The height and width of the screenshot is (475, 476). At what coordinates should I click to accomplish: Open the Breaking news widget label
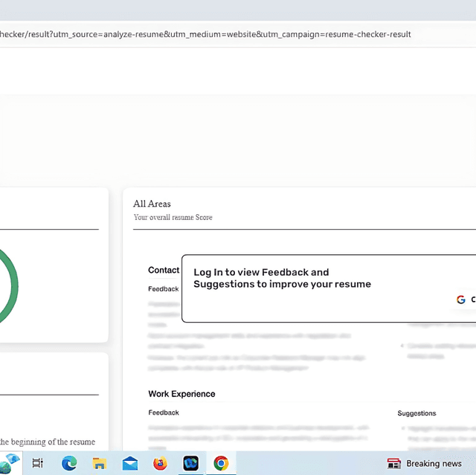434,463
